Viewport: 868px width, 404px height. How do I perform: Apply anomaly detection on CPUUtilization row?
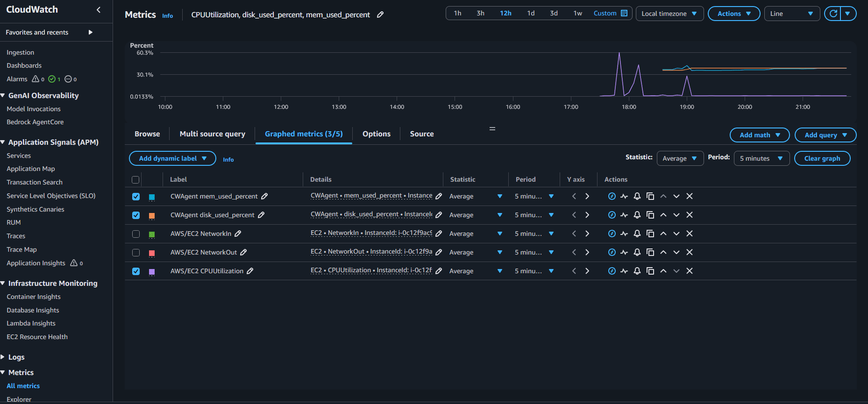624,271
